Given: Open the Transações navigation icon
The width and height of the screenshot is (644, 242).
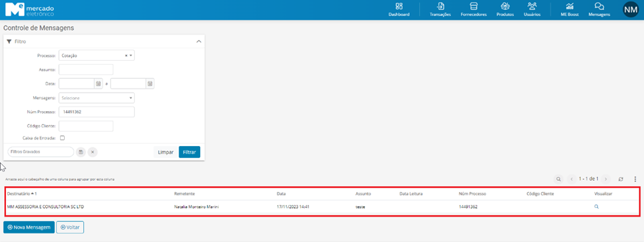Looking at the screenshot, I should [x=440, y=7].
